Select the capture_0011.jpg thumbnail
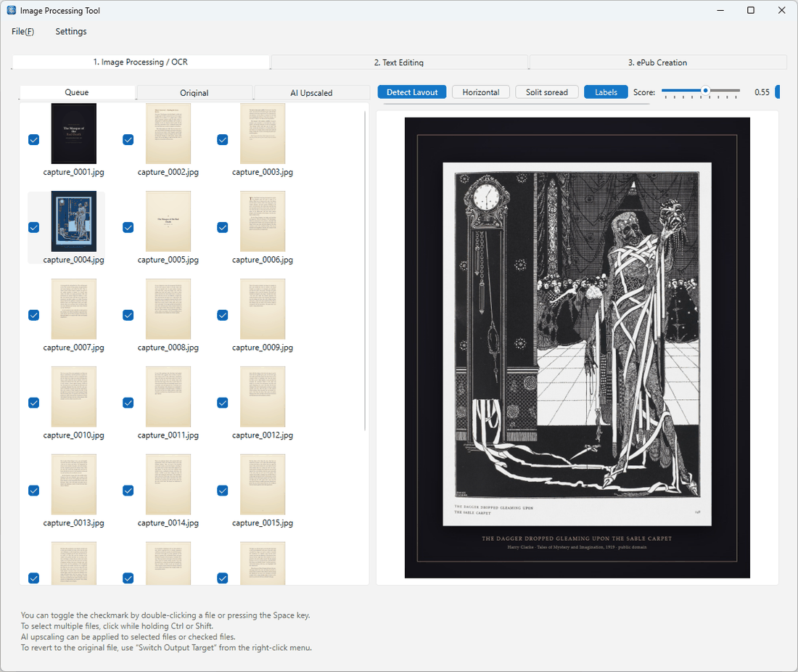This screenshot has height=672, width=798. click(x=168, y=396)
